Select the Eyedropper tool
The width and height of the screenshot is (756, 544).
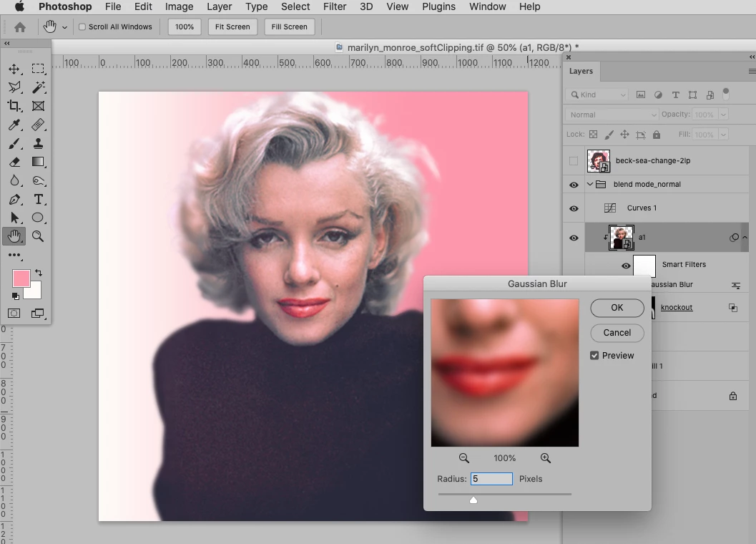pyautogui.click(x=14, y=125)
